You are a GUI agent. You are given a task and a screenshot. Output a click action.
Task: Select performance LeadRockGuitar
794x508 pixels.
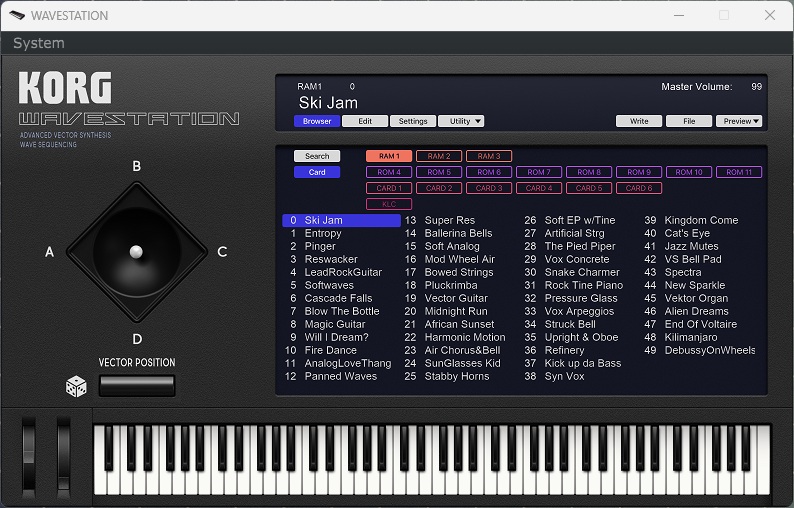[x=343, y=272]
